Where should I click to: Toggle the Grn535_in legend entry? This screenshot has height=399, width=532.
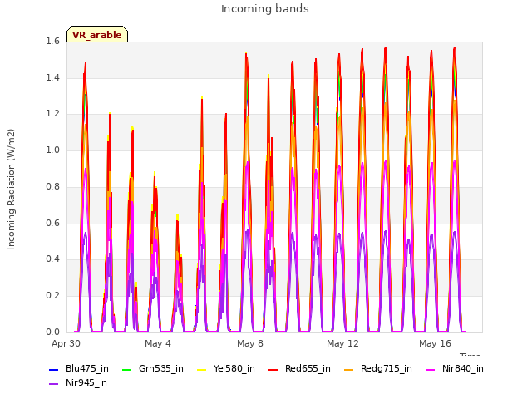pyautogui.click(x=153, y=369)
